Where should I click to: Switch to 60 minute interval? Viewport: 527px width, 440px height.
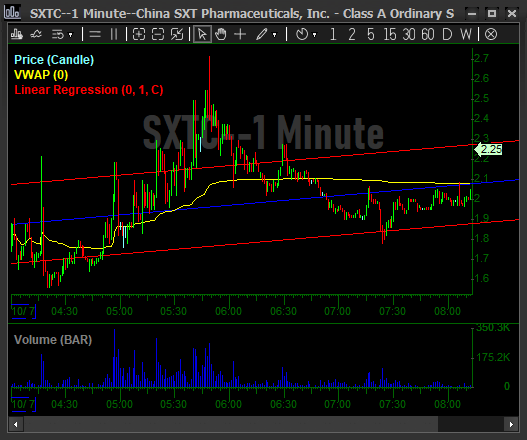point(428,34)
